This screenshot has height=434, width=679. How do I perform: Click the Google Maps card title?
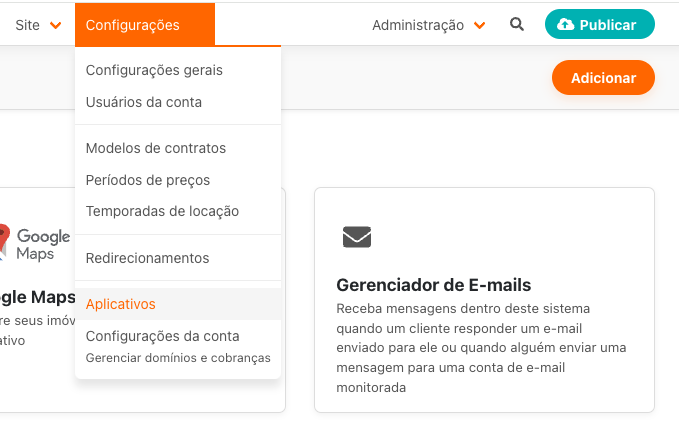coord(35,297)
